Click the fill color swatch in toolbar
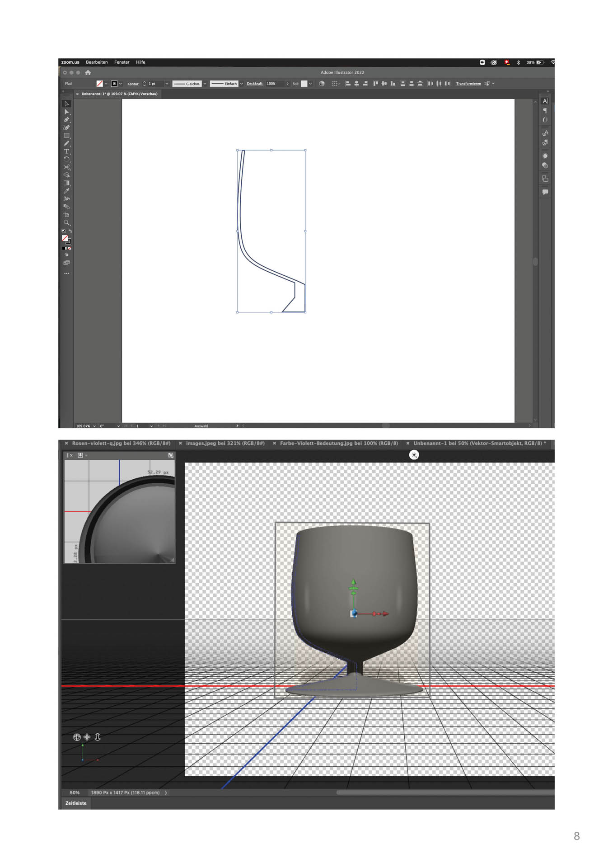The height and width of the screenshot is (868, 613). pos(65,238)
